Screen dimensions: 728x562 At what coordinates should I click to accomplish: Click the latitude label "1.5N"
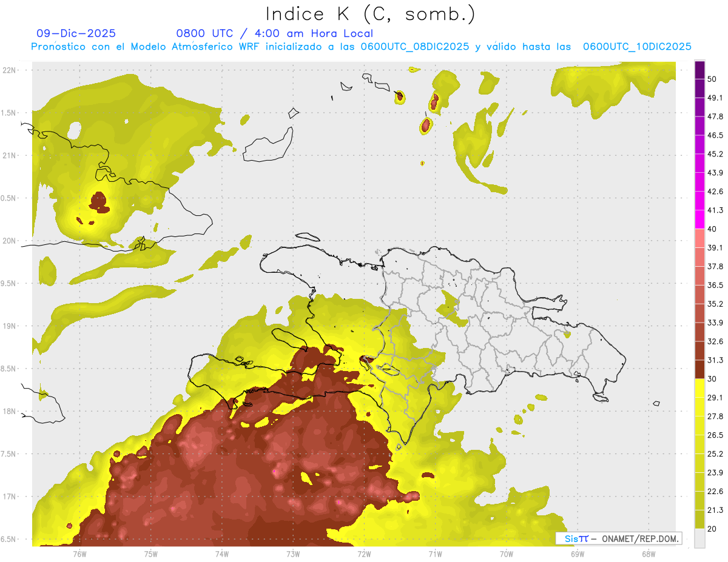point(9,113)
